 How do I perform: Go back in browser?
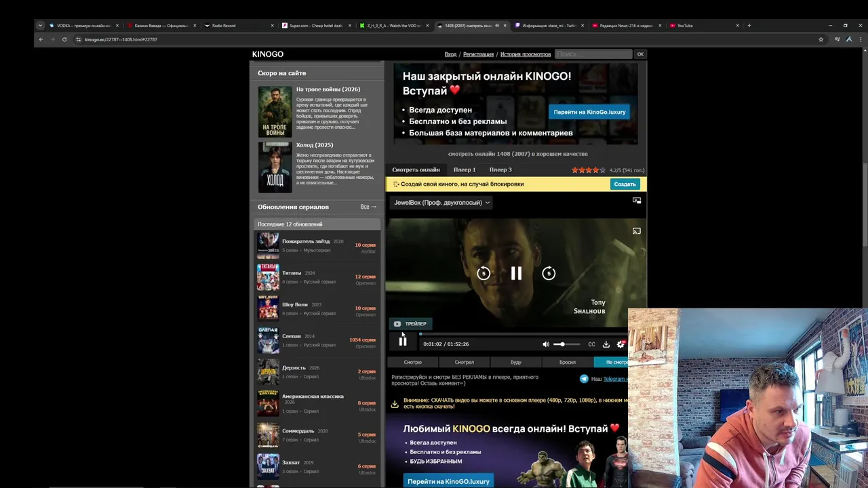coord(41,39)
